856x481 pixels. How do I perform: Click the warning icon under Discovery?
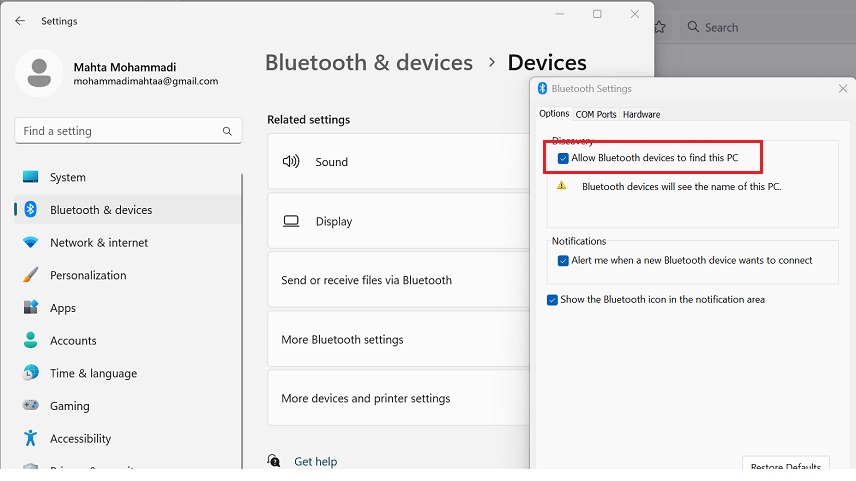561,186
